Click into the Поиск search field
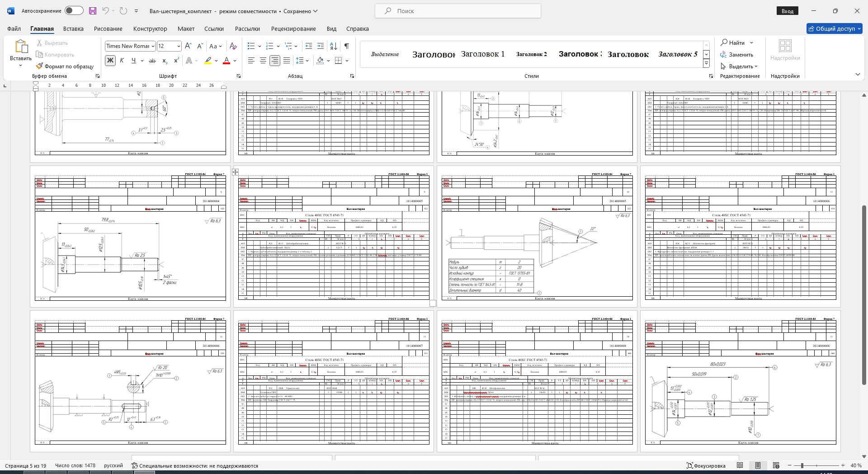868x474 pixels. tap(458, 11)
